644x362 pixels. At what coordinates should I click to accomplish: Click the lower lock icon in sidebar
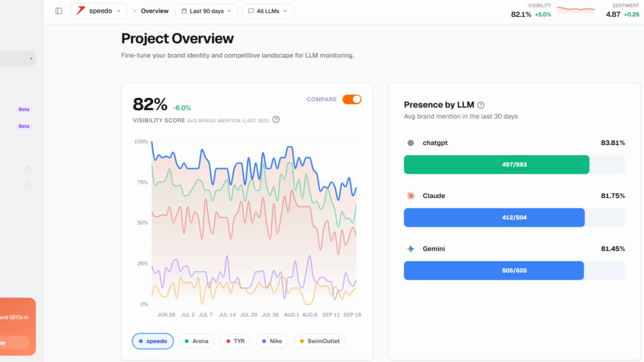pos(28,186)
